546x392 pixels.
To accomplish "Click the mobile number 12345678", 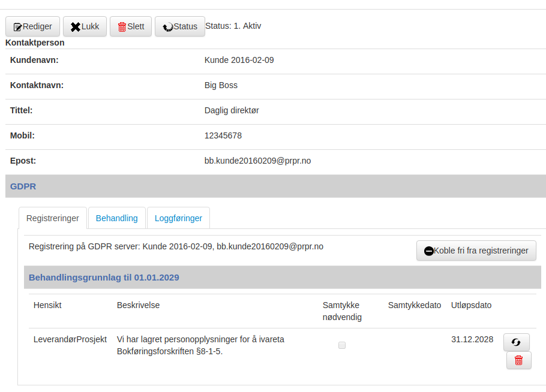I will [x=223, y=135].
